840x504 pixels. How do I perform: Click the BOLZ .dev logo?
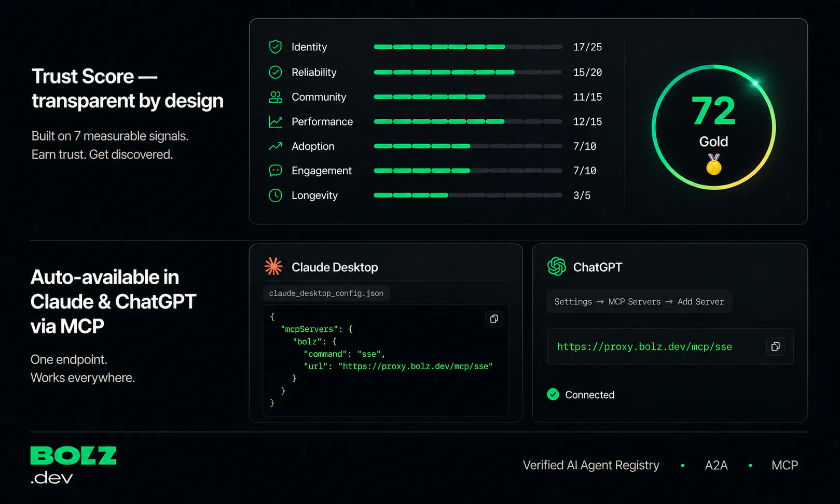pos(73,465)
